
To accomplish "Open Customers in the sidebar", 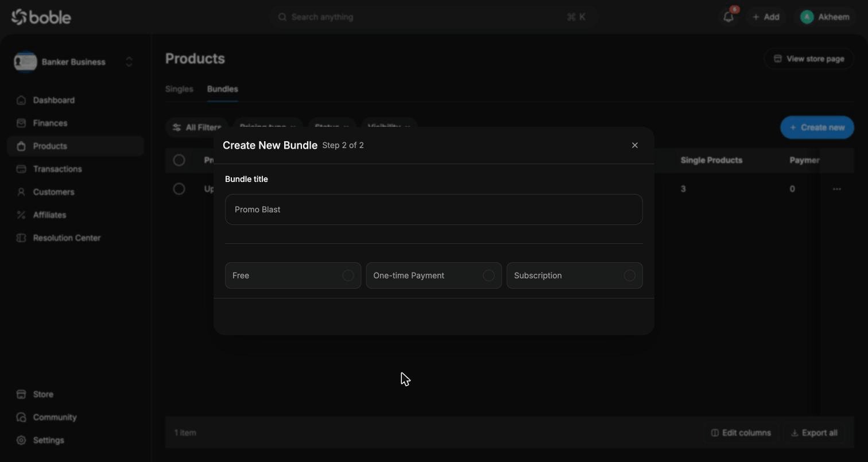I will coord(75,192).
